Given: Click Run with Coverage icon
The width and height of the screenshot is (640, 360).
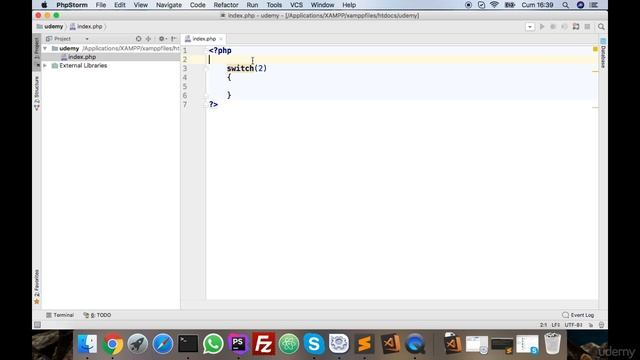Looking at the screenshot, I should [564, 27].
